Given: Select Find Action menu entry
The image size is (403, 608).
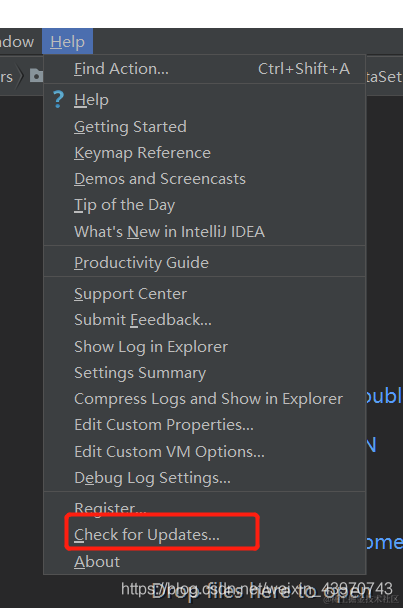Looking at the screenshot, I should (x=205, y=69).
